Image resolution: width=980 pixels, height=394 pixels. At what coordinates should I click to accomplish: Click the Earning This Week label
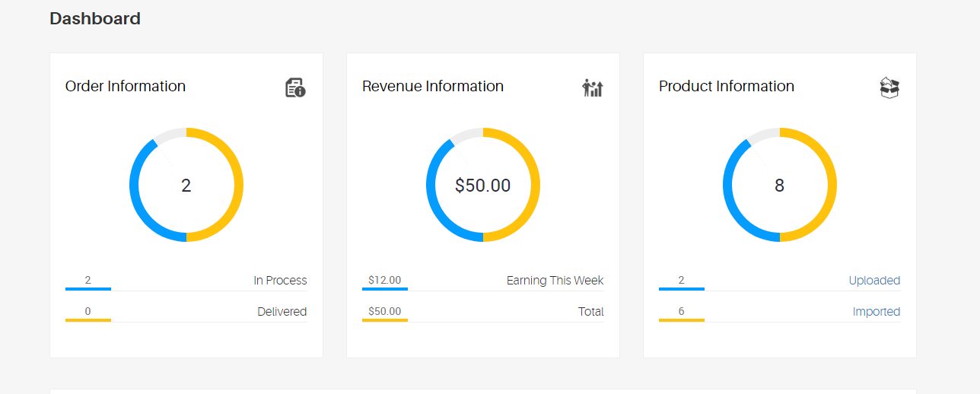pyautogui.click(x=555, y=281)
